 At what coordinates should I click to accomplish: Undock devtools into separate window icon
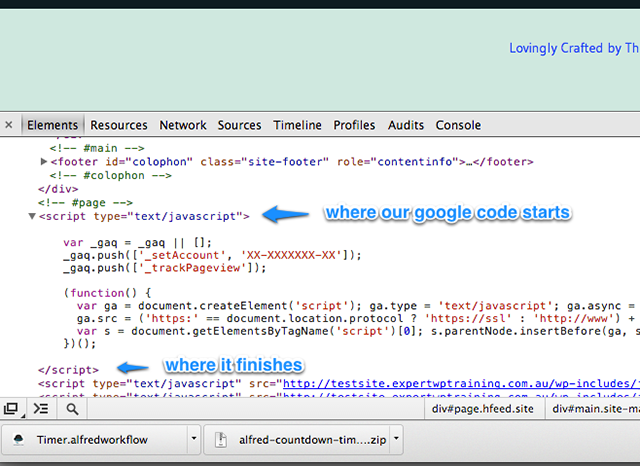point(11,408)
